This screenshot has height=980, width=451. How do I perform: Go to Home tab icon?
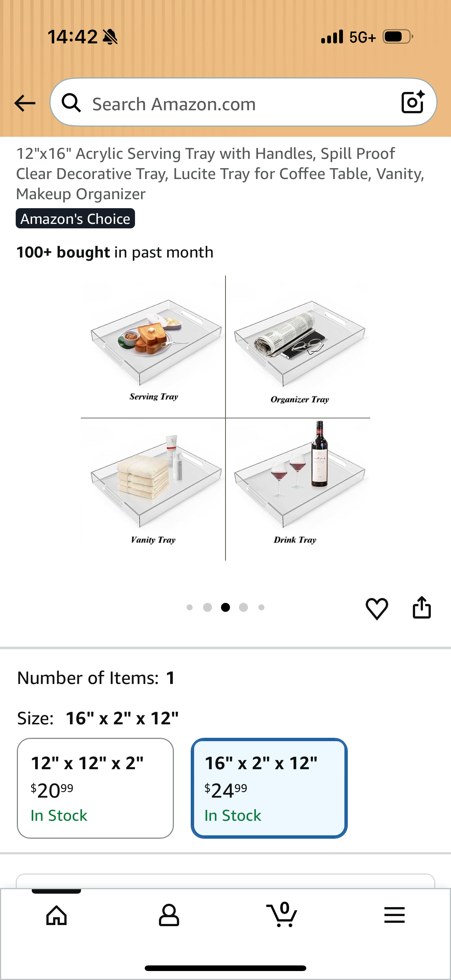coord(56,915)
